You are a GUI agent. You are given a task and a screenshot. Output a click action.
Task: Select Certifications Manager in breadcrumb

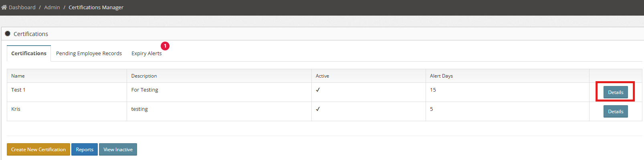(x=96, y=7)
